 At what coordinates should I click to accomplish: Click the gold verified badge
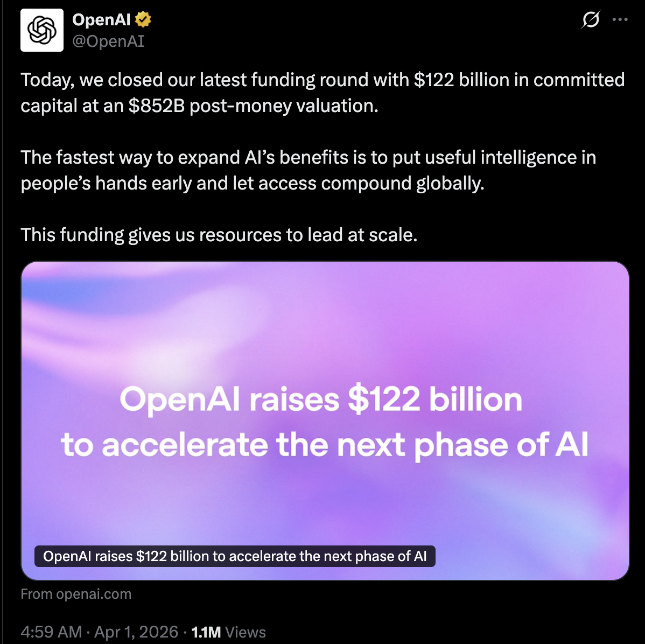click(143, 20)
